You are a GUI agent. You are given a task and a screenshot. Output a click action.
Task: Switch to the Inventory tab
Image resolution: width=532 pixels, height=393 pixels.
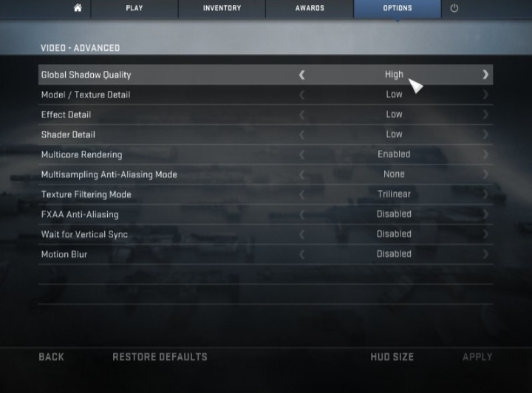point(222,8)
